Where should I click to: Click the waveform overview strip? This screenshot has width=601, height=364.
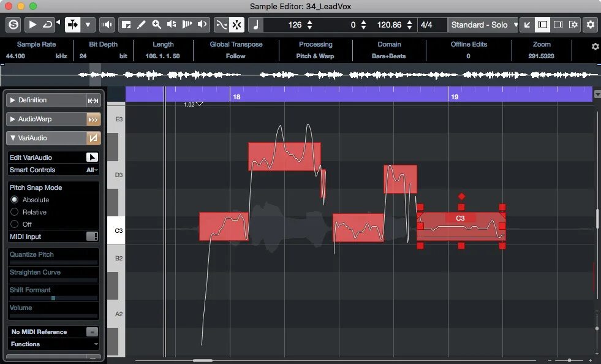coord(300,75)
